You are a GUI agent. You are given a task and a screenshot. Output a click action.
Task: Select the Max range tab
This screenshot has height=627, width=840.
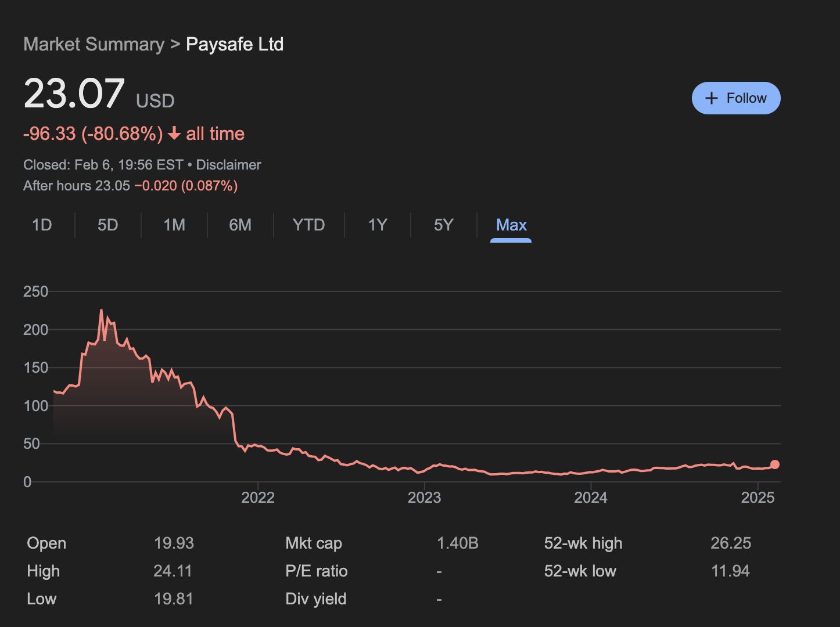click(x=511, y=225)
